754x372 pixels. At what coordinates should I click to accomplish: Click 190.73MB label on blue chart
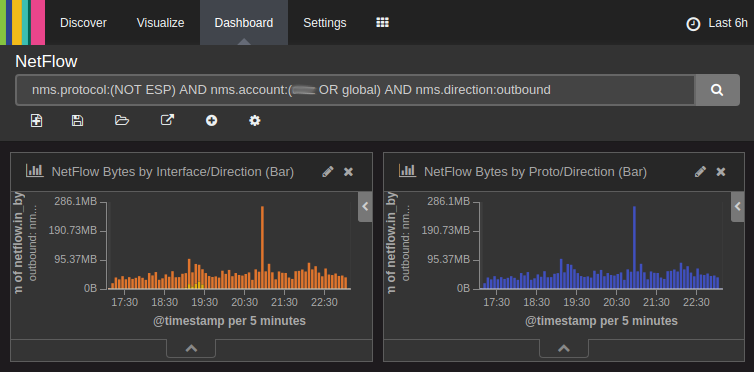[445, 231]
